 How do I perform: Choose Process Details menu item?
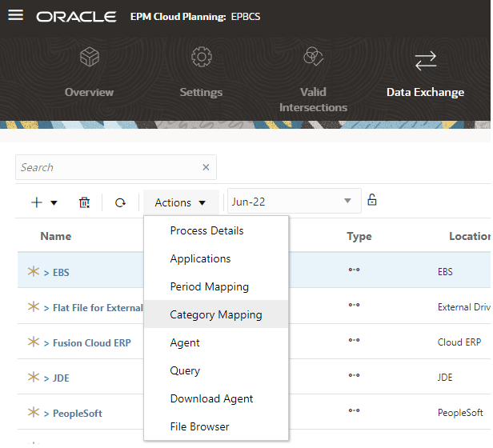206,230
